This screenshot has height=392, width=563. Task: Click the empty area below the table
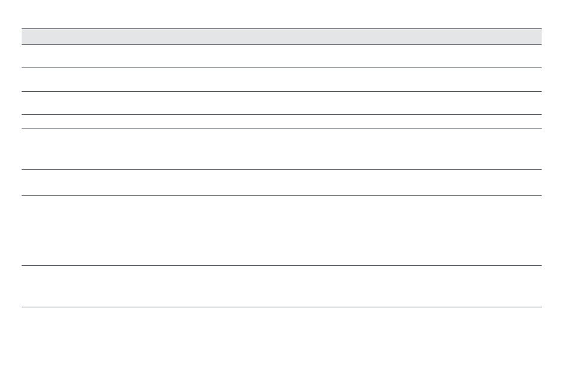(x=281, y=349)
